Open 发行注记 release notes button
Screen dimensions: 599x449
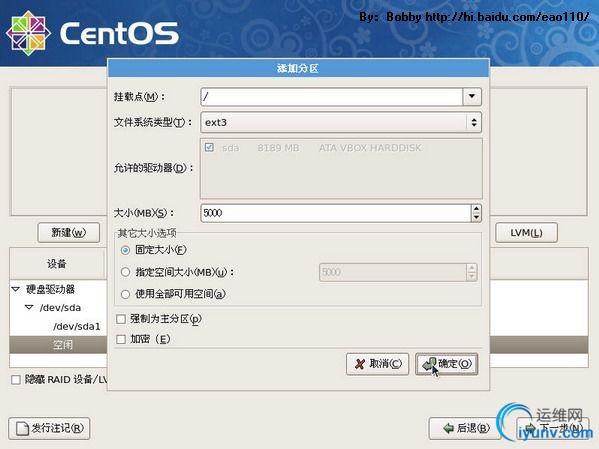pos(49,428)
